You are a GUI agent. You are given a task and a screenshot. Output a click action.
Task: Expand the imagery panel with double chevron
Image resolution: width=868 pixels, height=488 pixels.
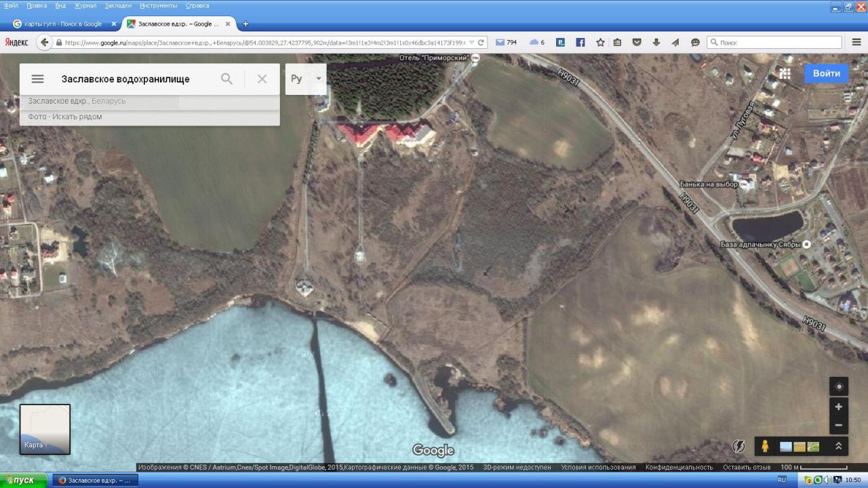839,446
